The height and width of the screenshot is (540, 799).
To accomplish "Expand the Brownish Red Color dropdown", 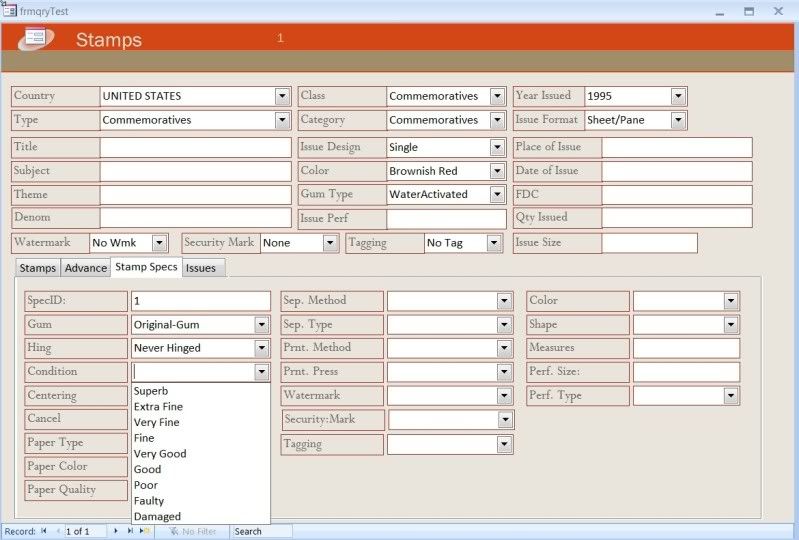I will tap(497, 171).
